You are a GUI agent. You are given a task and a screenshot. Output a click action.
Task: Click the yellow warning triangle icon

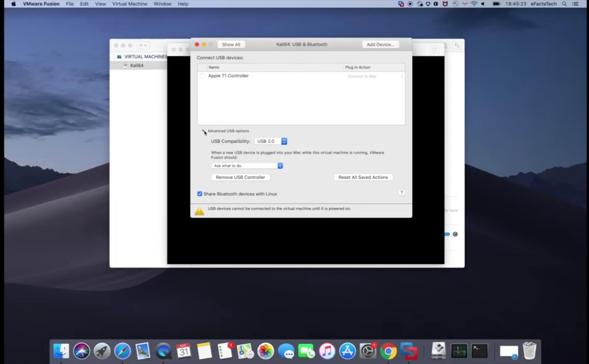(x=199, y=211)
